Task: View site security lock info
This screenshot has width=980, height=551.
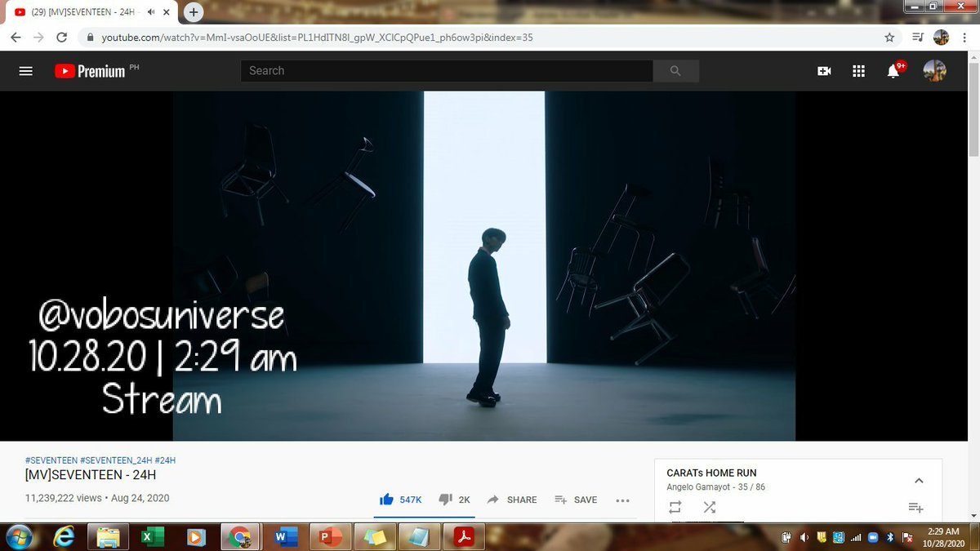Action: pyautogui.click(x=90, y=38)
